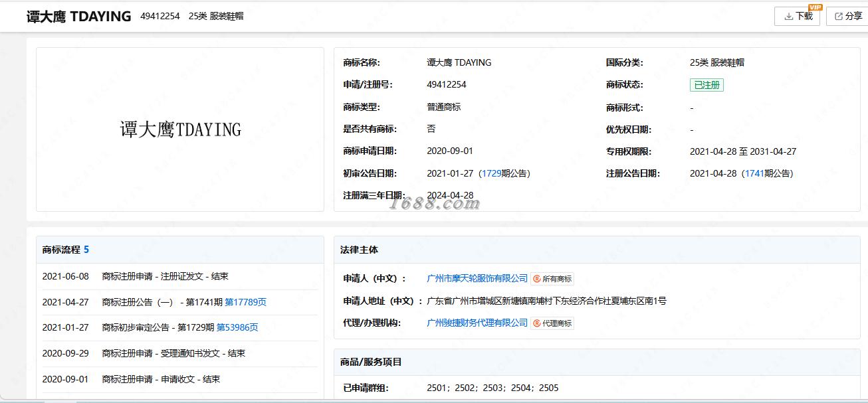The height and width of the screenshot is (403, 868).
Task: Click the 已注册 status tag
Action: 706,85
